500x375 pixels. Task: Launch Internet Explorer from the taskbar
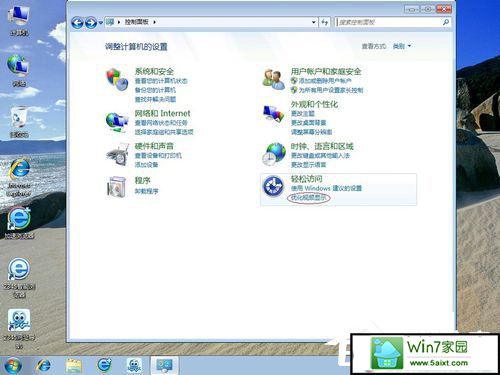tap(44, 365)
